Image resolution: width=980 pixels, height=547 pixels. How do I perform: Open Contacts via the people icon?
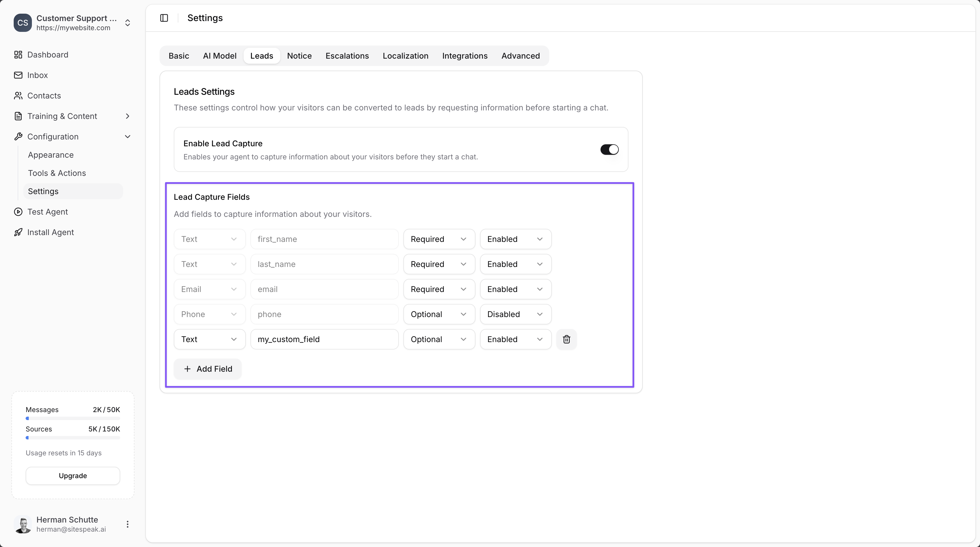click(18, 95)
